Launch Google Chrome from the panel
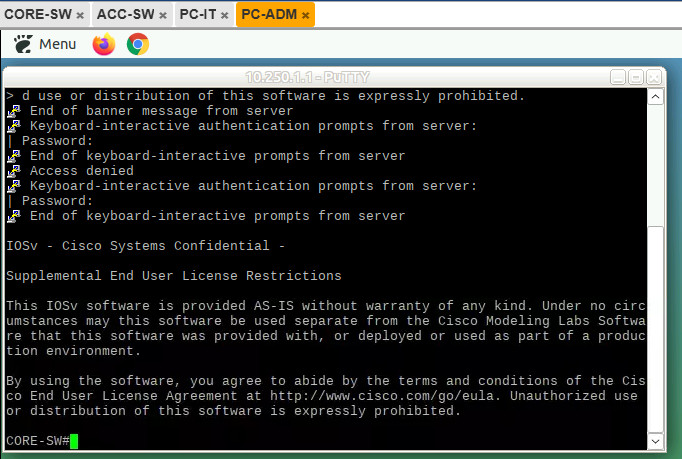This screenshot has height=459, width=682. pyautogui.click(x=138, y=44)
